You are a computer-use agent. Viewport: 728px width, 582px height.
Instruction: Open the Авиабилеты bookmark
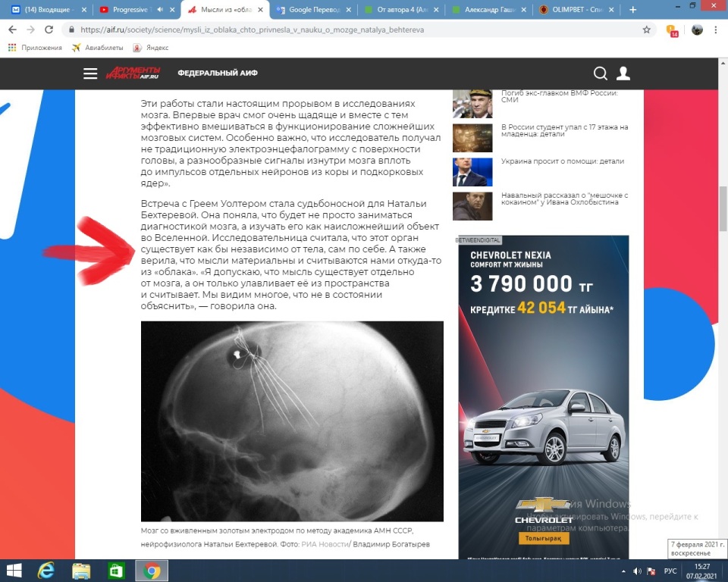click(x=98, y=47)
